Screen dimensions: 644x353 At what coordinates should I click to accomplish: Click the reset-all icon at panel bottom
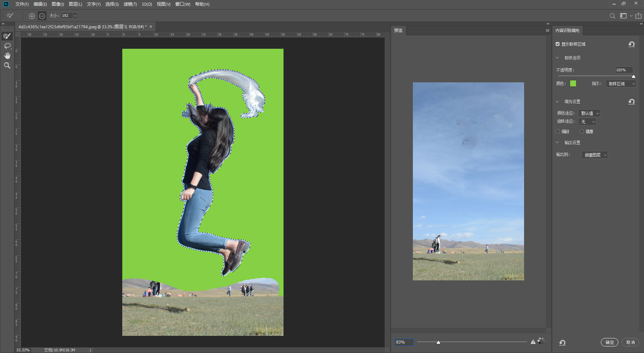click(x=562, y=343)
